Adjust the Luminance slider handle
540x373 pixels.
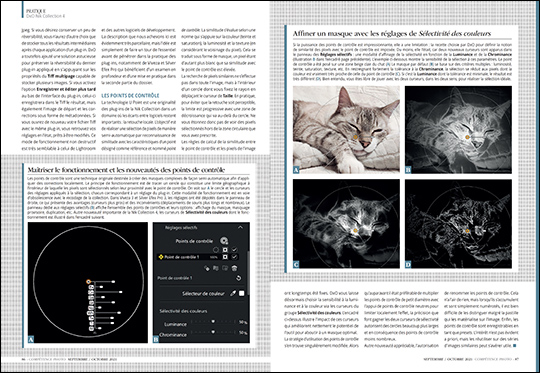pos(213,321)
